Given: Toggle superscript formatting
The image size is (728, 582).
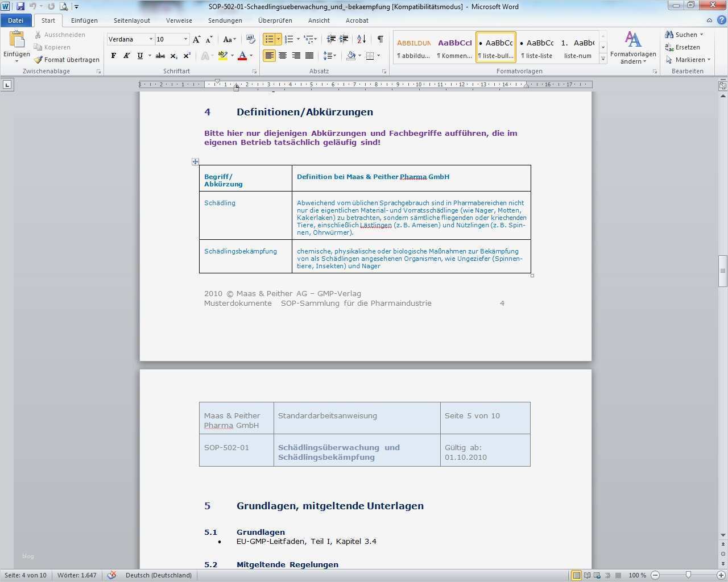Looking at the screenshot, I should [x=187, y=56].
